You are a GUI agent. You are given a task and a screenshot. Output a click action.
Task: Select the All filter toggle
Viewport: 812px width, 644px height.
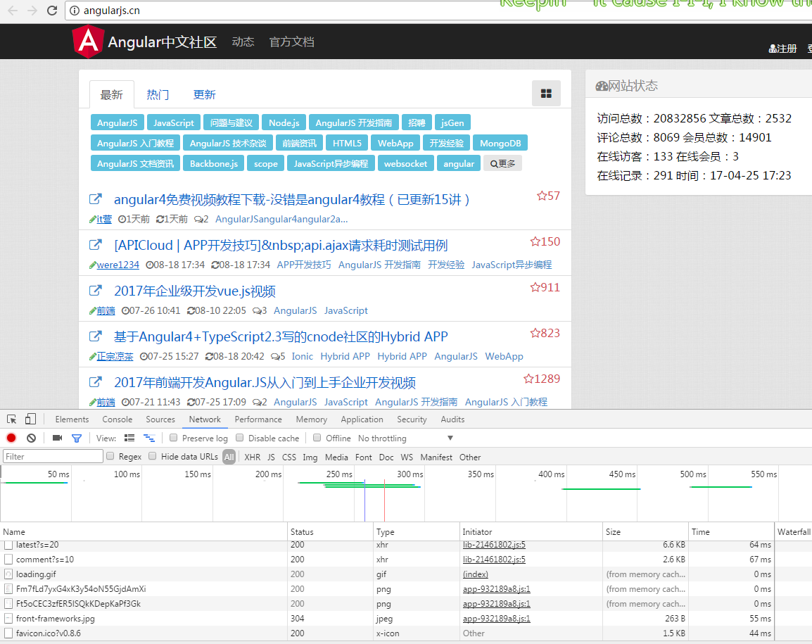[x=229, y=457]
